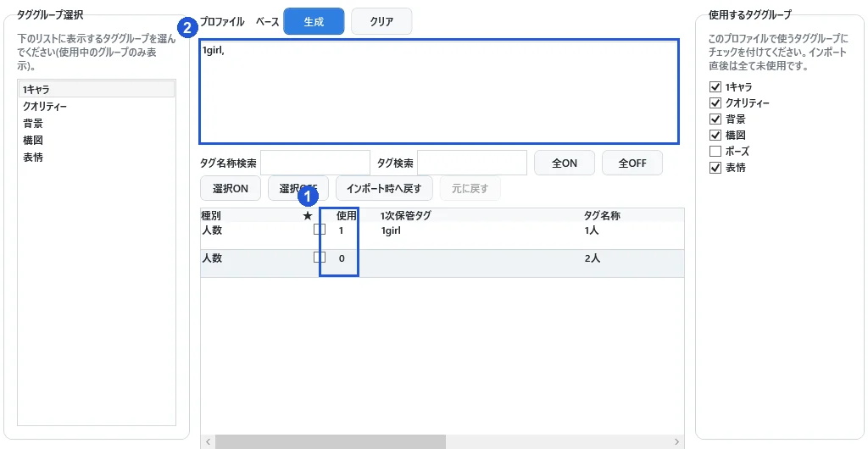The image size is (868, 449).
Task: Toggle the star checkbox in 1人 row
Action: tap(320, 230)
